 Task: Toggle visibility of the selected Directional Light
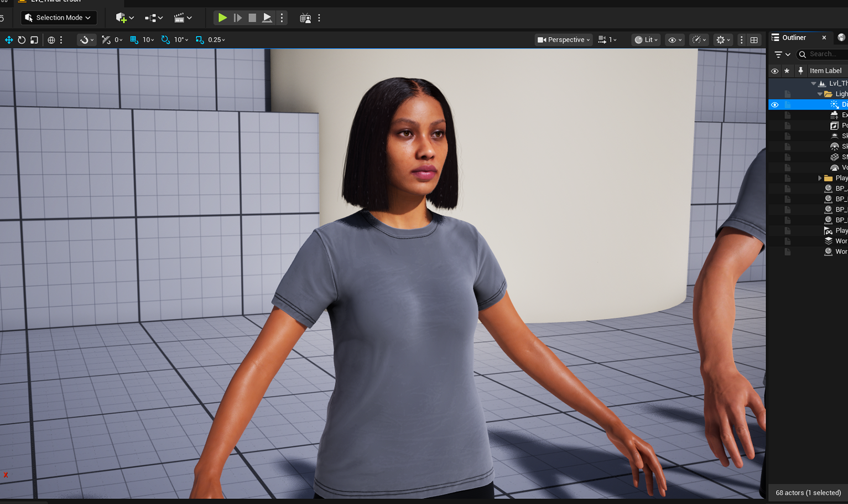point(774,105)
